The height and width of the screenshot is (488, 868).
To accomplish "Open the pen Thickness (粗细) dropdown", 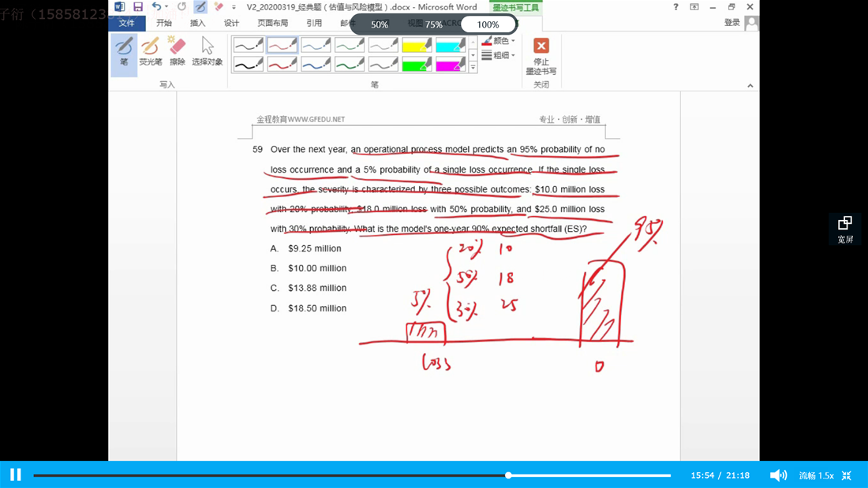I will click(x=499, y=55).
